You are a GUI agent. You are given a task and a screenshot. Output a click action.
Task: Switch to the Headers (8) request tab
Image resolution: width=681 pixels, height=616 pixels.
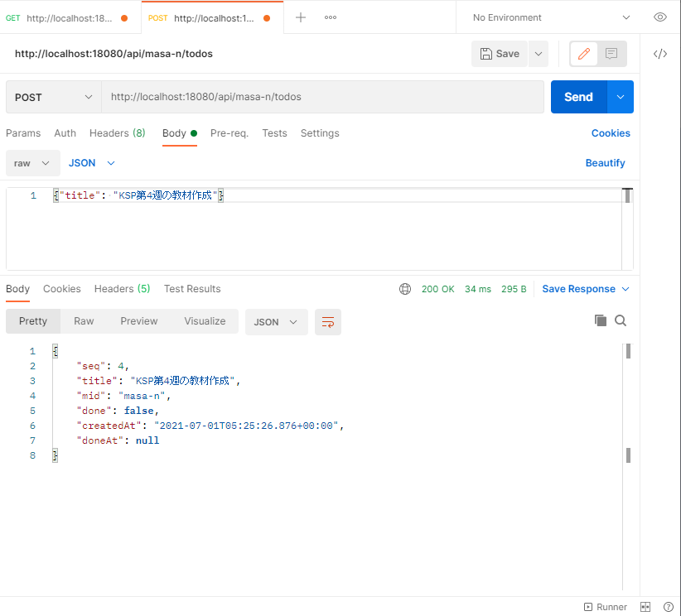(117, 133)
